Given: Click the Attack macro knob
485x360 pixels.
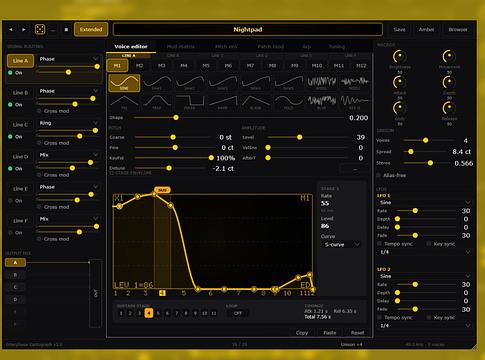Looking at the screenshot, I should click(x=399, y=82).
